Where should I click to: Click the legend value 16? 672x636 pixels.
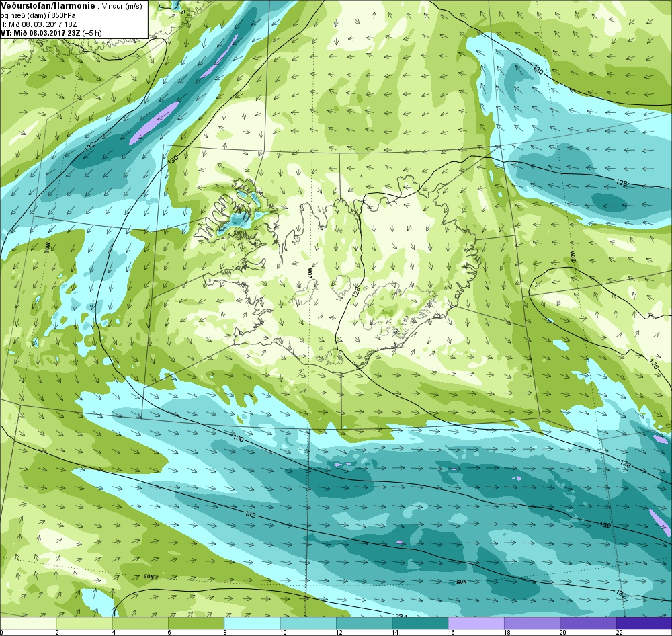coord(452,632)
